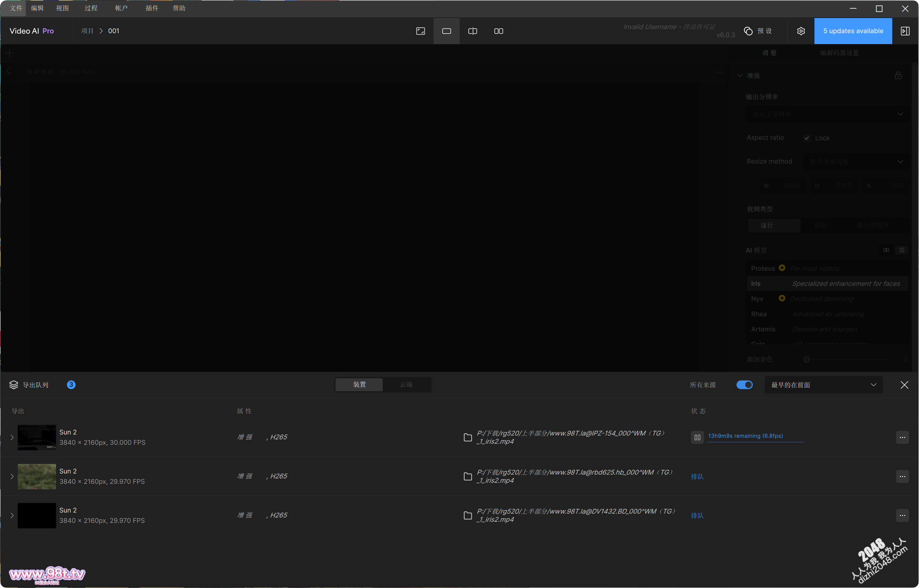The width and height of the screenshot is (919, 588).
Task: Open the 最早的在前面 sort dropdown
Action: 824,385
